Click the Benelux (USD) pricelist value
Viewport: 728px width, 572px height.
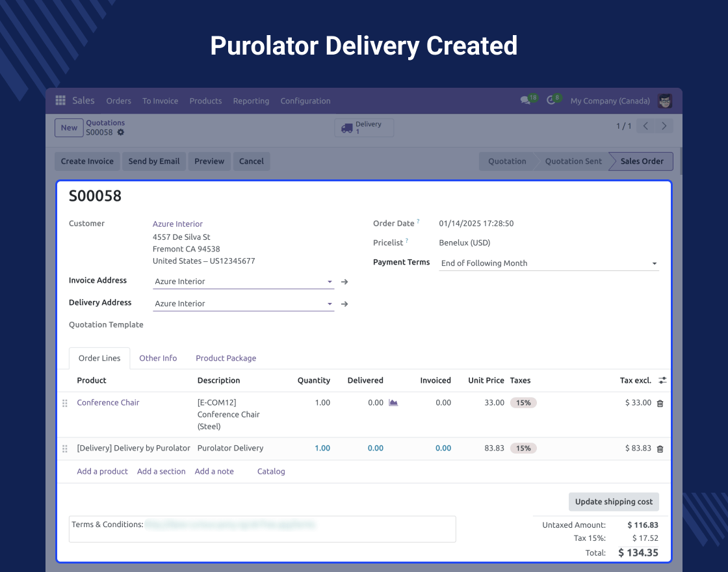(464, 243)
